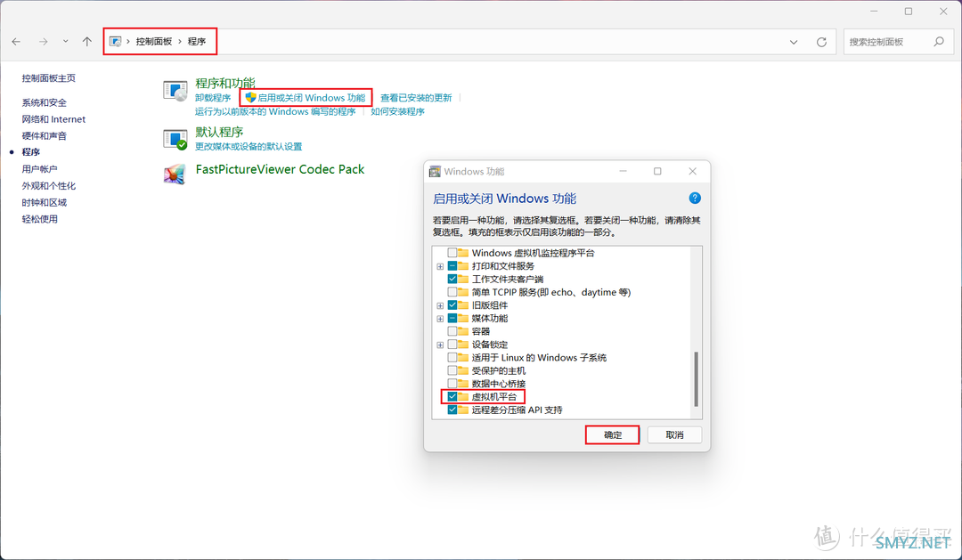
Task: Check Windows 虚拟机监控程序平台 checkbox
Action: [x=452, y=253]
